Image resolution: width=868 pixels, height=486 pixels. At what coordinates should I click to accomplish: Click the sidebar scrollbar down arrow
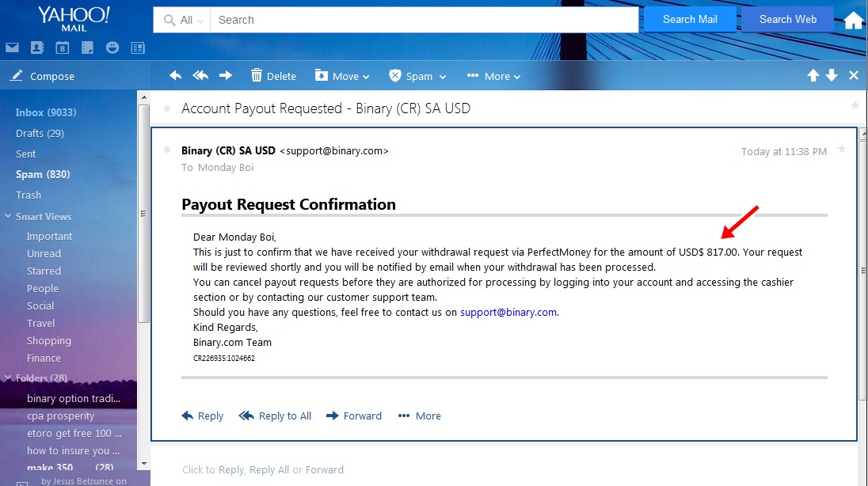144,464
